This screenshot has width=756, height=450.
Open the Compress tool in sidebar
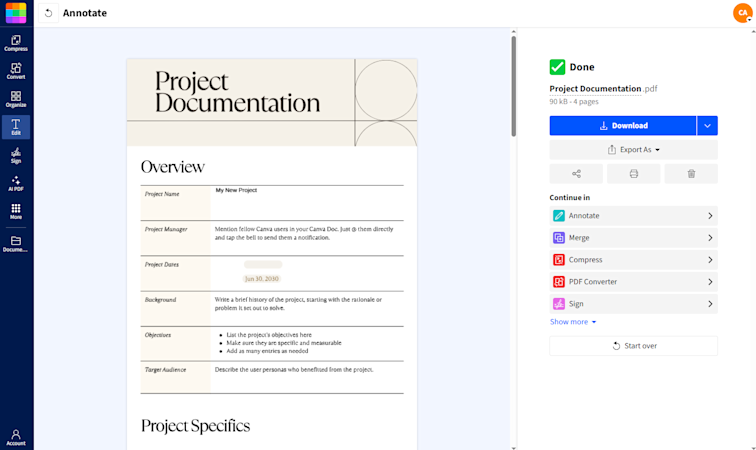(x=16, y=43)
